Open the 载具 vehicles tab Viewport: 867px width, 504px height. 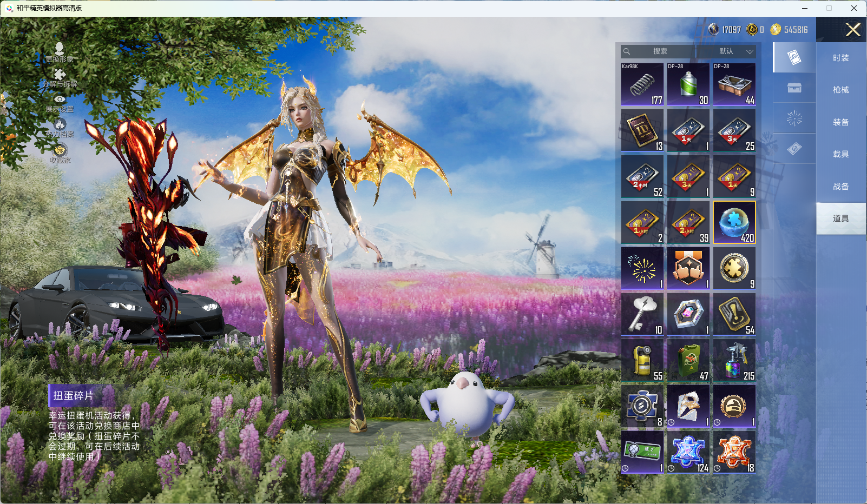coord(840,154)
